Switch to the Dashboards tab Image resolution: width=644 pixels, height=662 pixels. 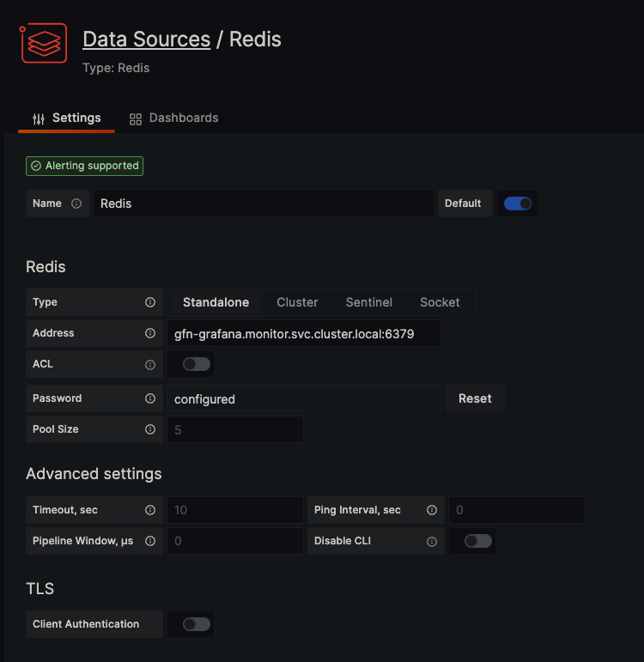pos(174,118)
